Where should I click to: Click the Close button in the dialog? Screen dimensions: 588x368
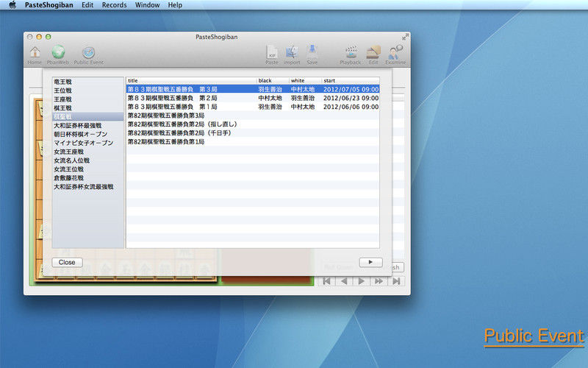67,262
